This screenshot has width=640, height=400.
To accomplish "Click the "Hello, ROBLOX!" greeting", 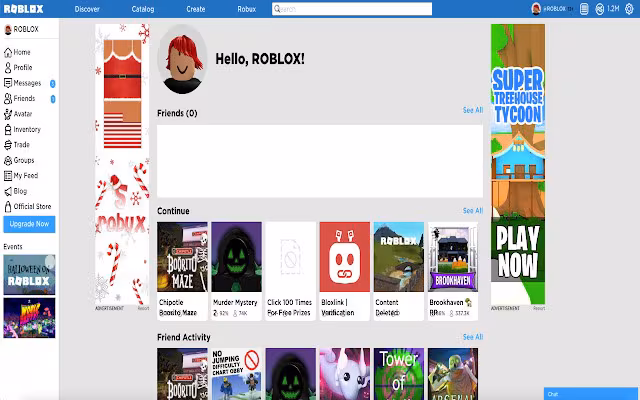I will pos(260,59).
